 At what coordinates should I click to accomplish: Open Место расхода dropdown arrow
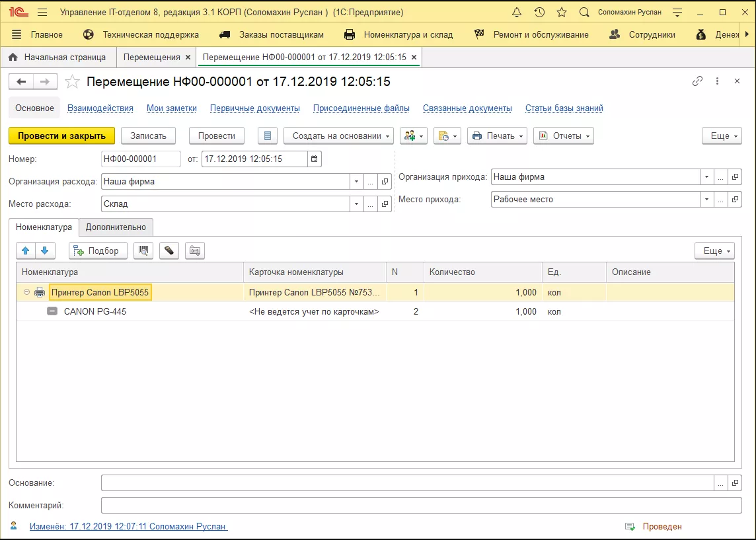[357, 204]
